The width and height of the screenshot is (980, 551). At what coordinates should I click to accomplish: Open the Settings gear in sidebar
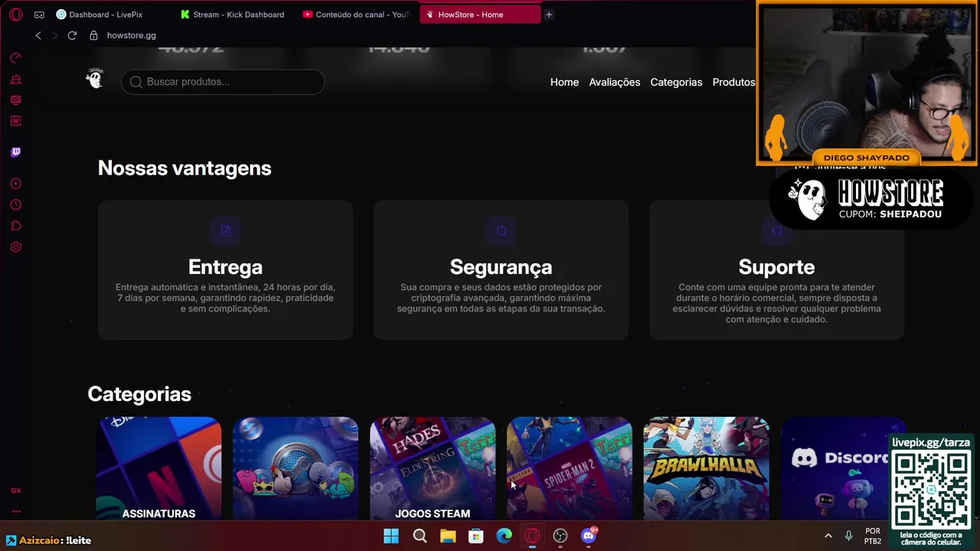[16, 247]
